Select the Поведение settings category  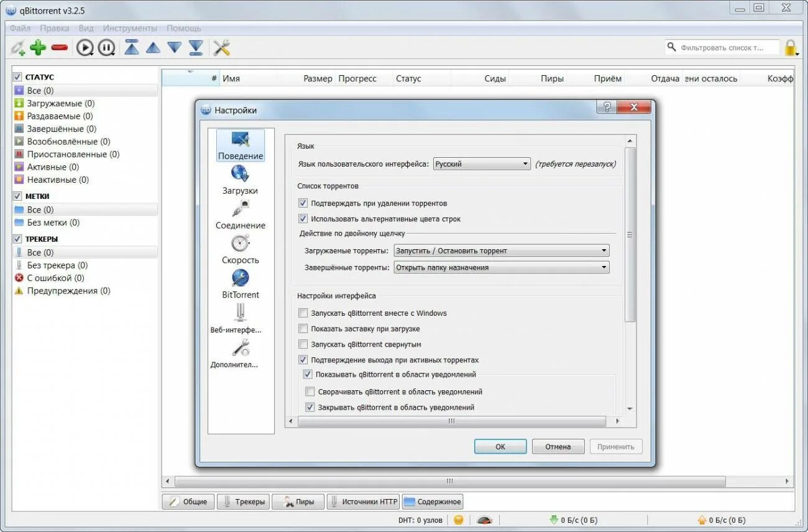point(241,145)
